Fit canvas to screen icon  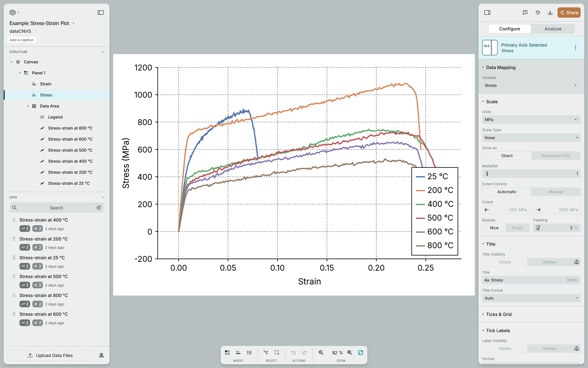click(361, 352)
